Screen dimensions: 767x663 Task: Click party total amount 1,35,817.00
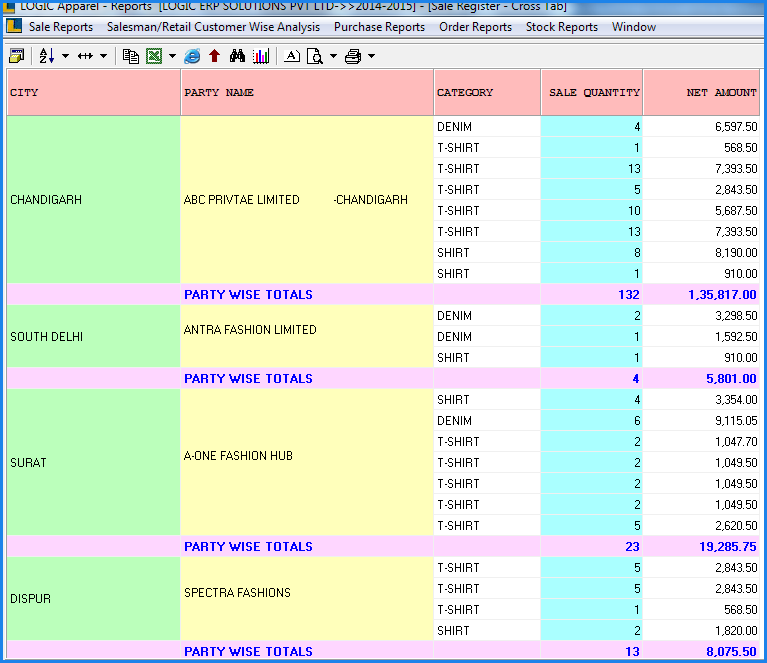(701, 295)
